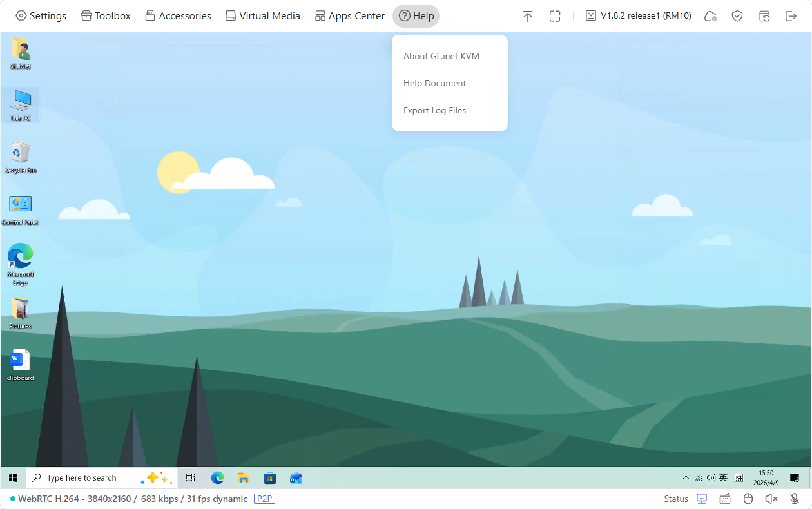Click the V1.8.2 release1 firmware version button
The height and width of the screenshot is (509, 812).
pyautogui.click(x=638, y=16)
